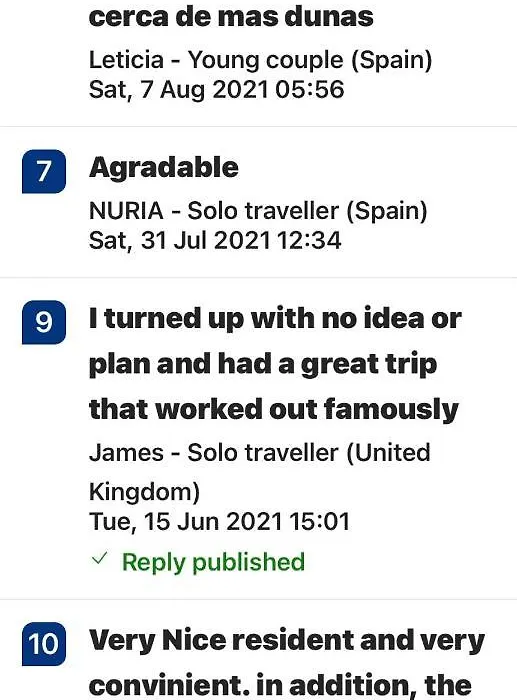
Task: Select the Leticia - Young couple reviewer line
Action: [261, 60]
